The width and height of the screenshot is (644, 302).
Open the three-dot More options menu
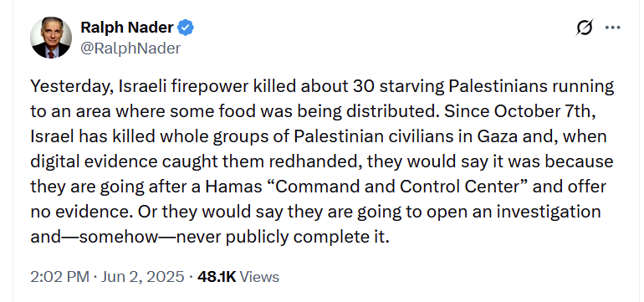613,28
